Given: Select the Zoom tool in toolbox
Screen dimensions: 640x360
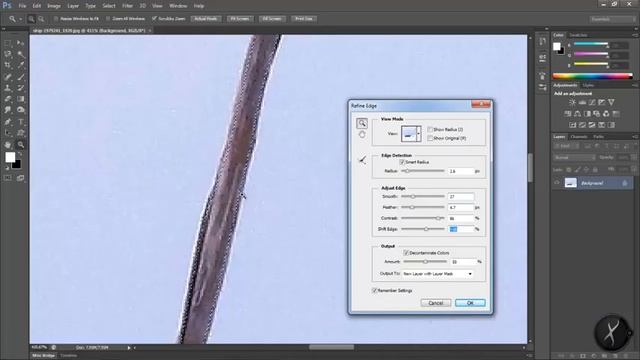Looking at the screenshot, I should click(20, 144).
